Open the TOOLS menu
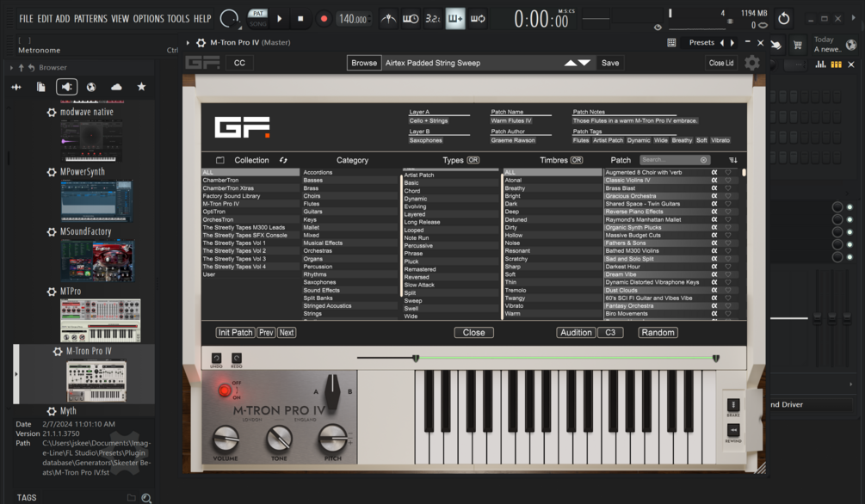This screenshot has height=504, width=865. (178, 19)
